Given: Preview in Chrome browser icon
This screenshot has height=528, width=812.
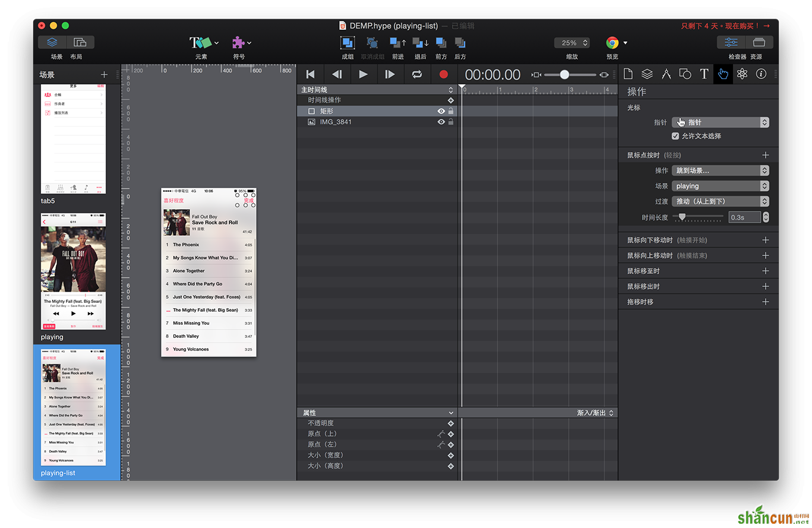Looking at the screenshot, I should pos(612,43).
